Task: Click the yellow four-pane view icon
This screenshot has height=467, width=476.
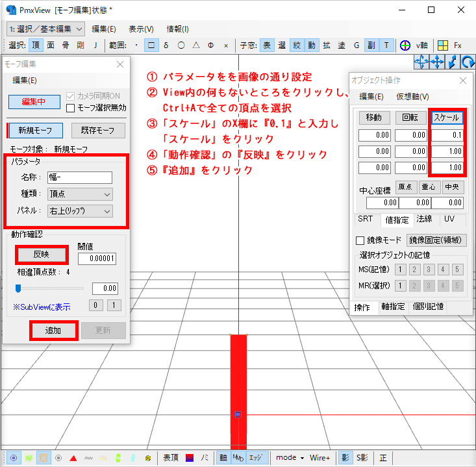Action: coord(443,45)
